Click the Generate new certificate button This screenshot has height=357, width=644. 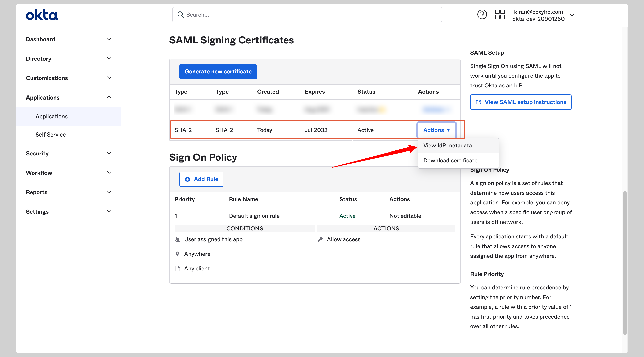pyautogui.click(x=218, y=71)
